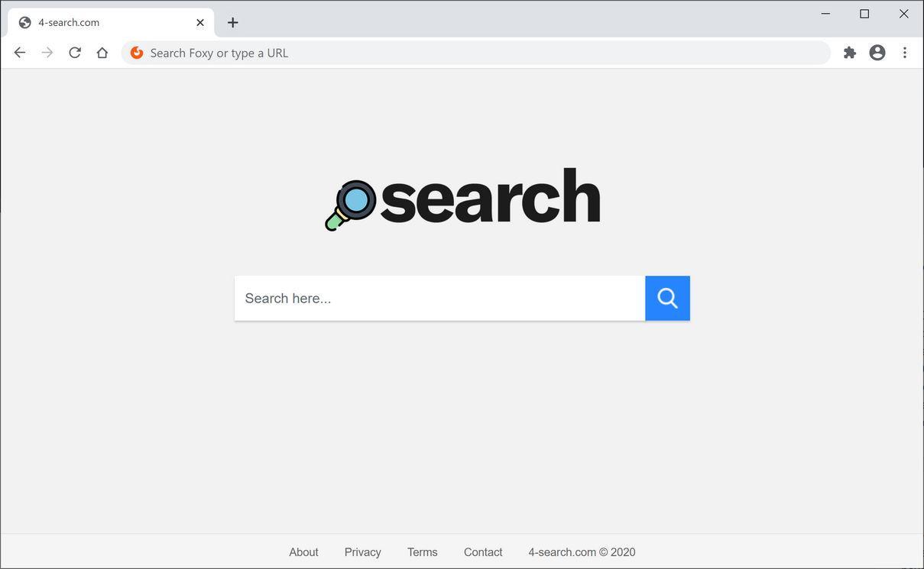Click the browser back arrow
This screenshot has width=924, height=569.
(x=20, y=53)
